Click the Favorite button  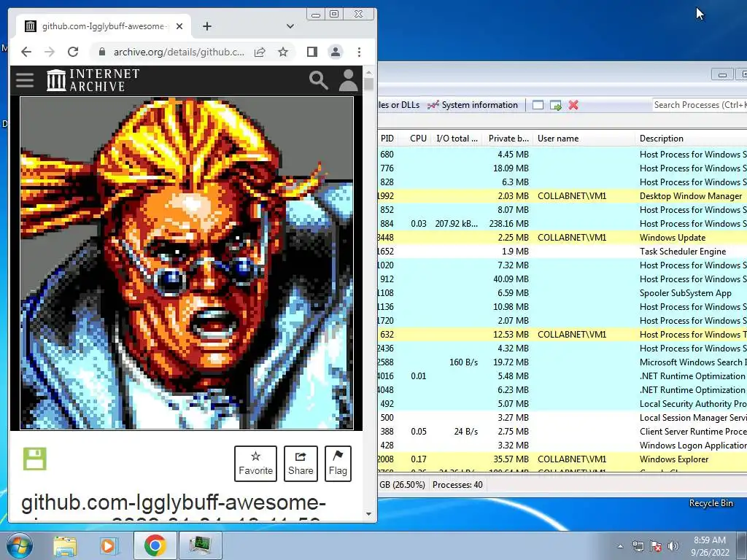[255, 463]
